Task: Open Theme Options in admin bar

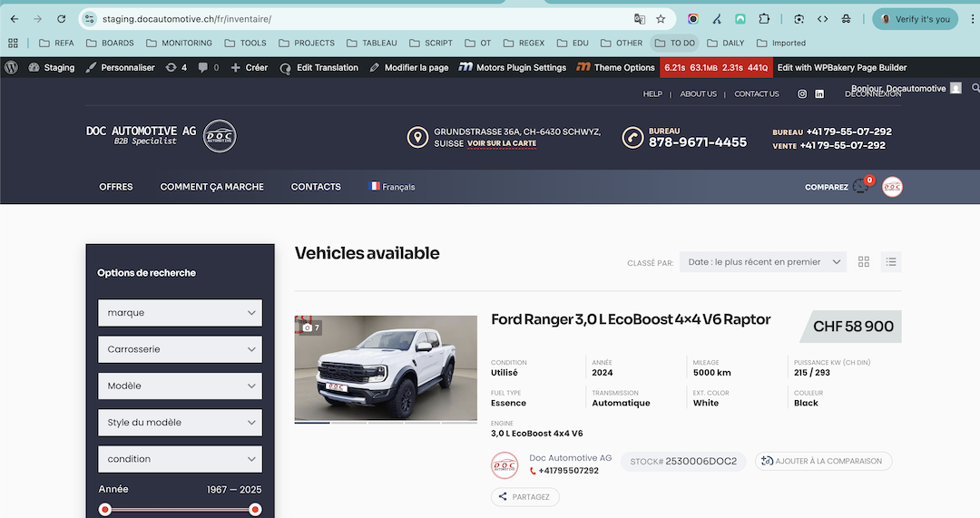Action: pos(615,67)
